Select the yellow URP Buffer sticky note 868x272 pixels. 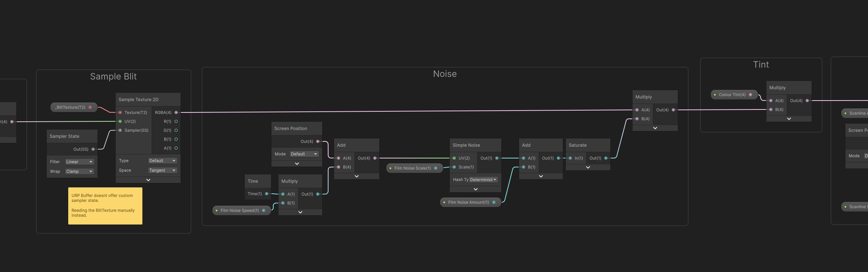105,206
